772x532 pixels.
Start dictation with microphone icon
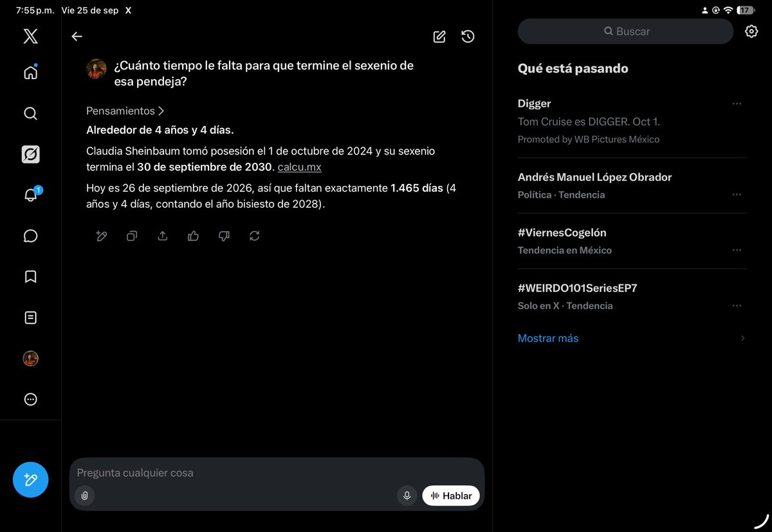pyautogui.click(x=407, y=496)
